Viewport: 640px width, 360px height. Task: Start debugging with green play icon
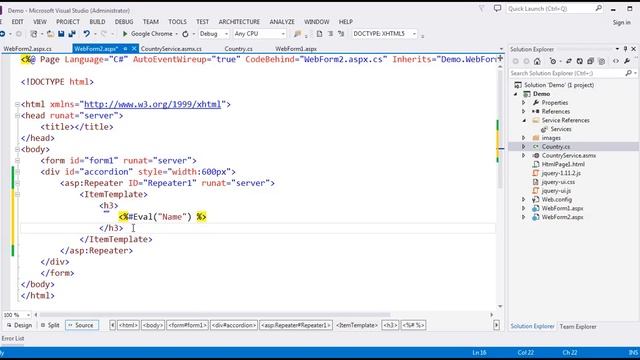(125, 34)
